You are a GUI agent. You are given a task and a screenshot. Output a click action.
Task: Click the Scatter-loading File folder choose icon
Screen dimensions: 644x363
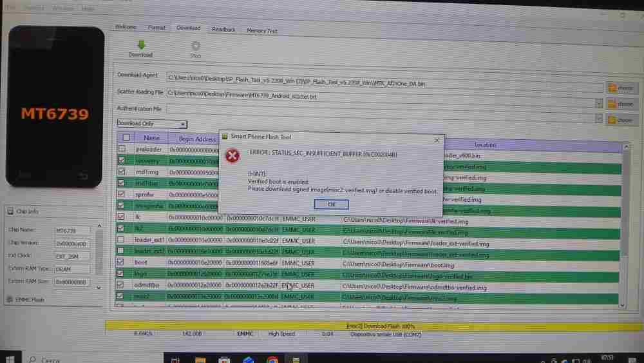611,103
